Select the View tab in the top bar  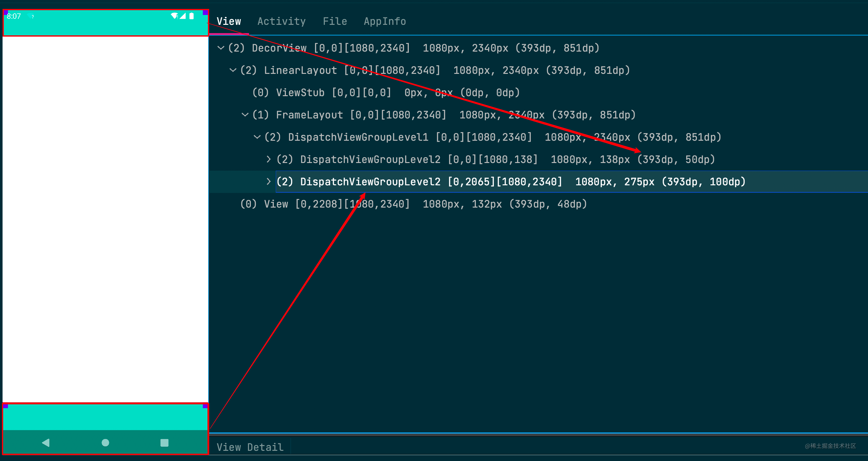click(x=229, y=21)
